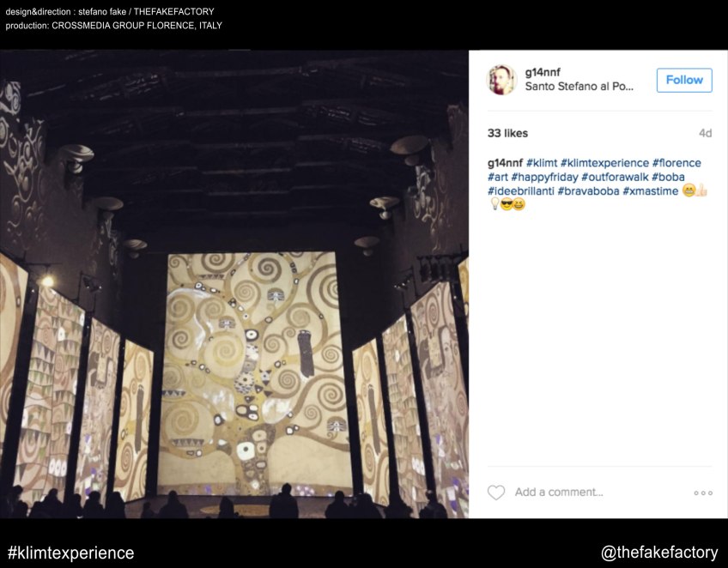Open the #happyfriday hashtag

(x=544, y=177)
